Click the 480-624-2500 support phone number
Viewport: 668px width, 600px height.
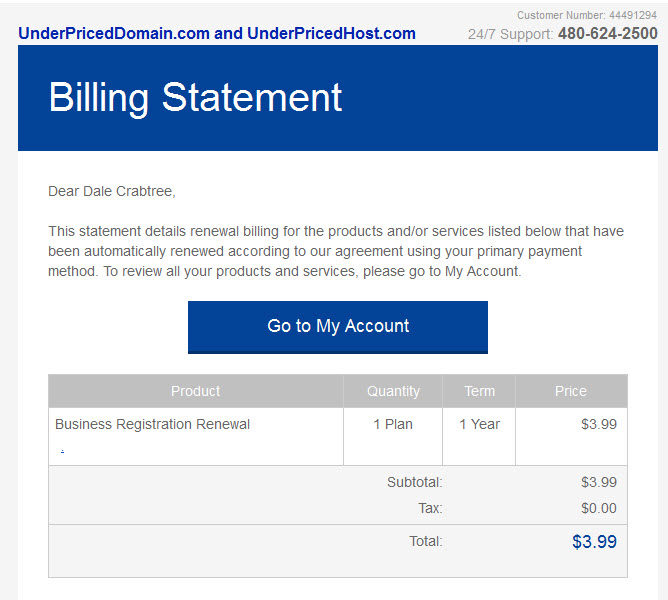point(608,33)
